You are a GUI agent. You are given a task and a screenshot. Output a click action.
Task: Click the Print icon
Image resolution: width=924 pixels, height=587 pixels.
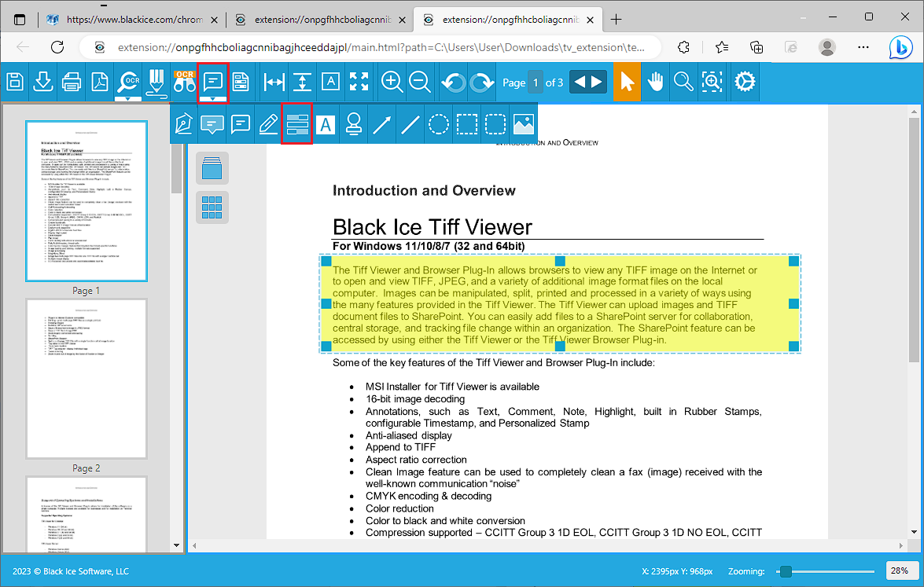click(72, 82)
